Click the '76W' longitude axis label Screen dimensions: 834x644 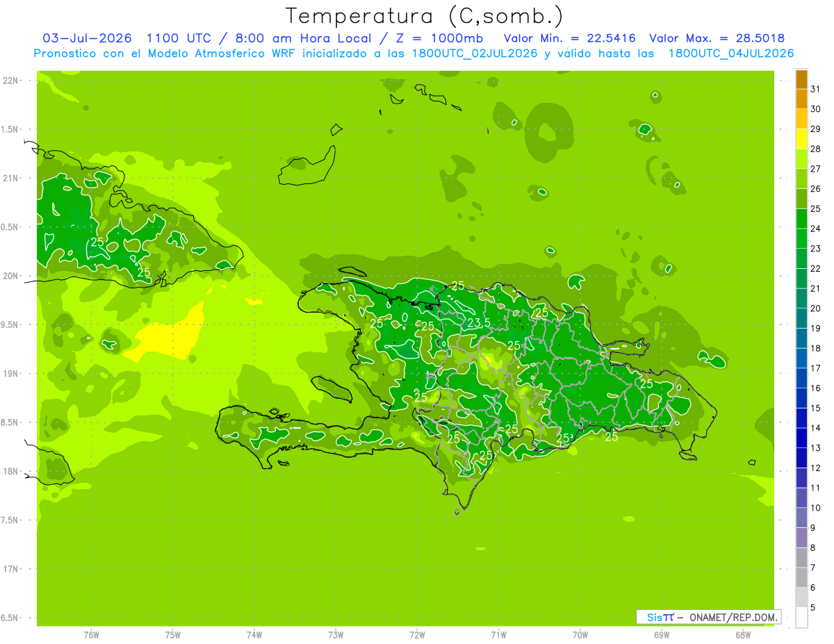pyautogui.click(x=91, y=635)
